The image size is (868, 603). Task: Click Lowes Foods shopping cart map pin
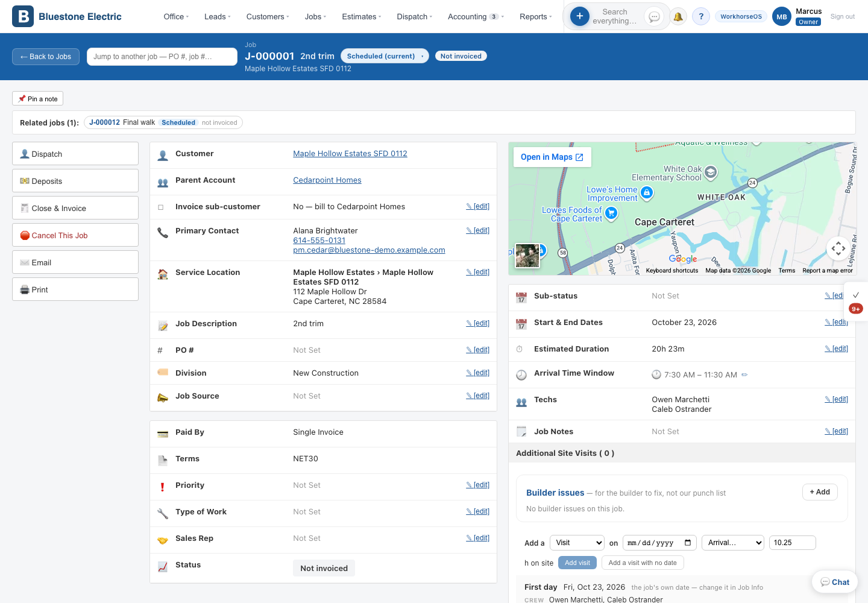pos(611,213)
